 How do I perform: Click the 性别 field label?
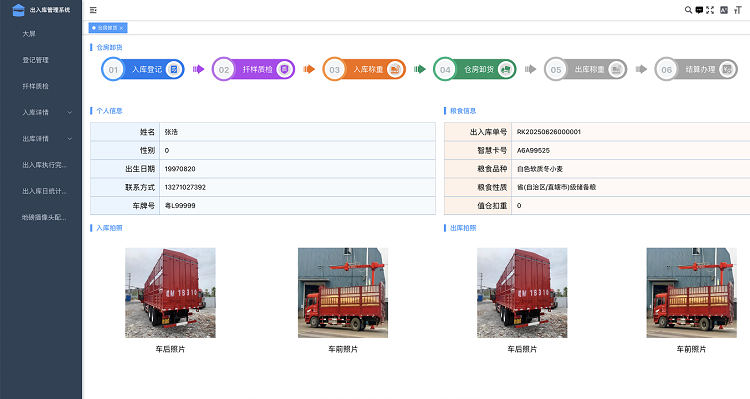pyautogui.click(x=147, y=150)
